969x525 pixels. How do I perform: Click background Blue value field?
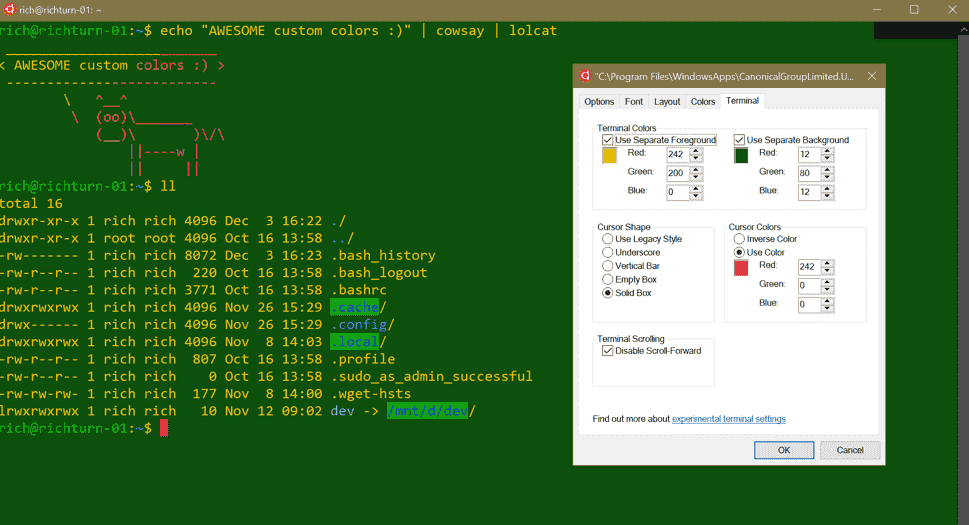[x=809, y=193]
